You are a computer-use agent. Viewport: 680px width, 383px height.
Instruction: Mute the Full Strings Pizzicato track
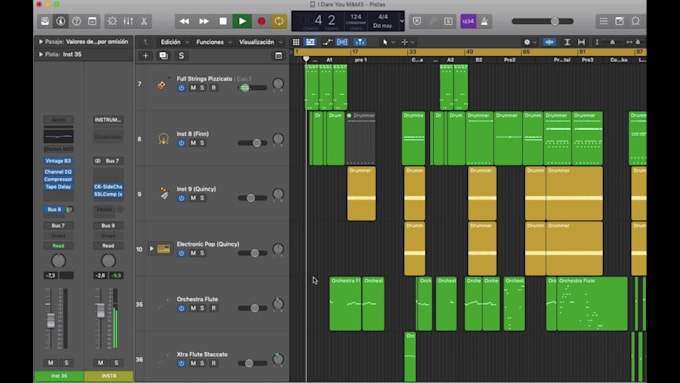193,88
